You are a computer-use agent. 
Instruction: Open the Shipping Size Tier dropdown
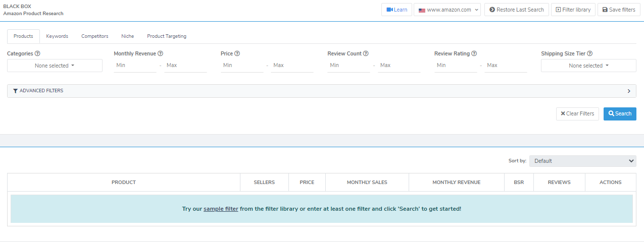588,66
